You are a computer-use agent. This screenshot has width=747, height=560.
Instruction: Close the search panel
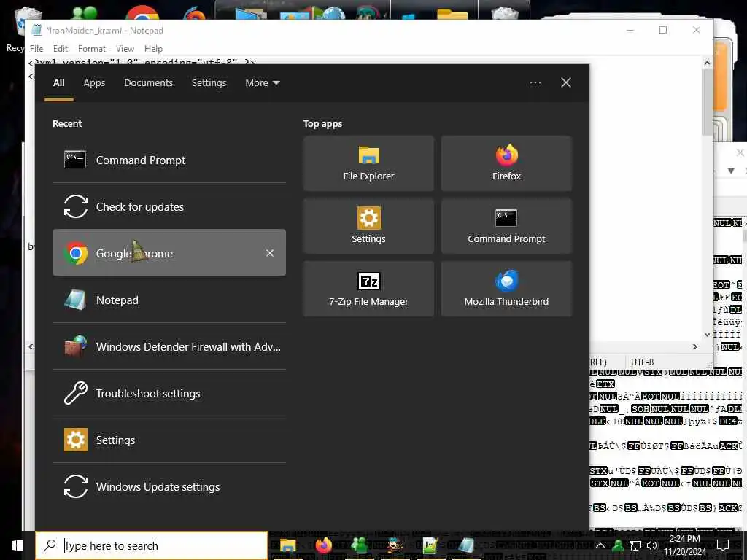coord(566,83)
